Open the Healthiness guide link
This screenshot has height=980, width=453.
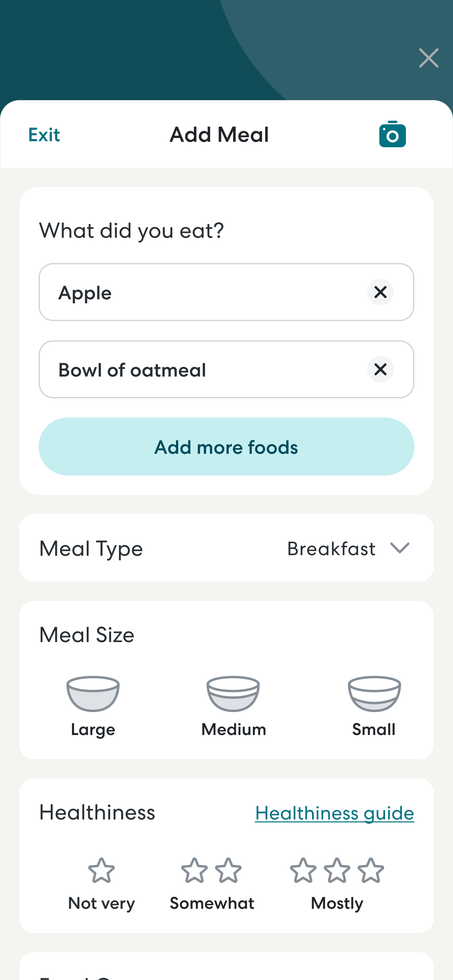(335, 813)
